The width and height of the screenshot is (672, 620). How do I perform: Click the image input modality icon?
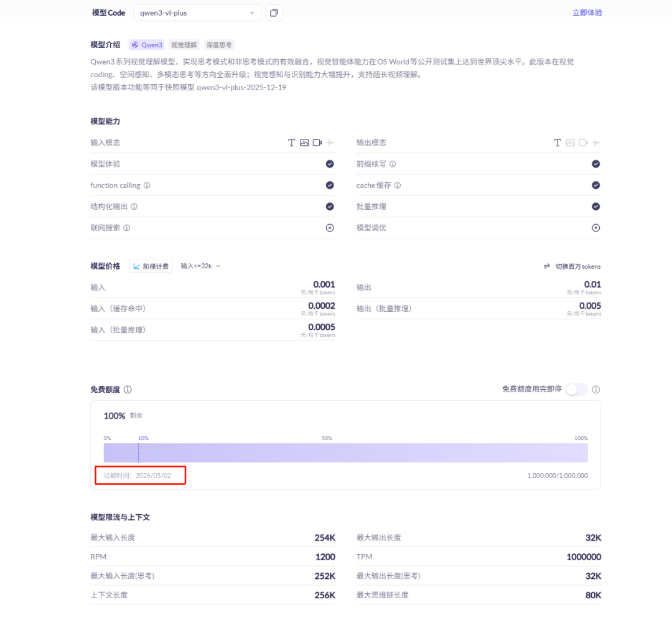(304, 143)
